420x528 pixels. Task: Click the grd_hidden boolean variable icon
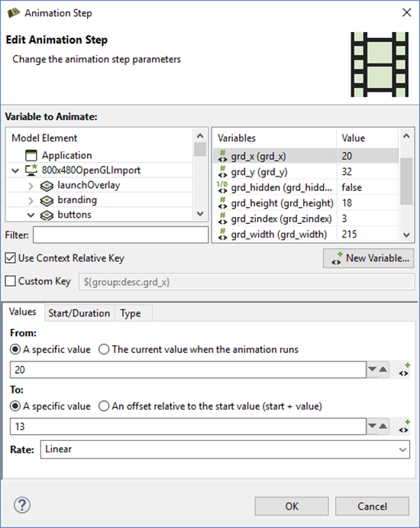point(222,187)
